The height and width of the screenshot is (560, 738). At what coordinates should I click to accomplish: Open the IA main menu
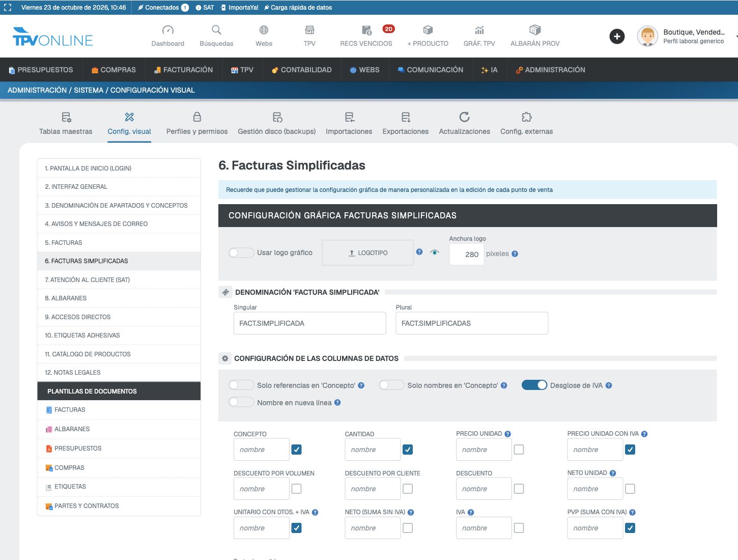point(490,70)
